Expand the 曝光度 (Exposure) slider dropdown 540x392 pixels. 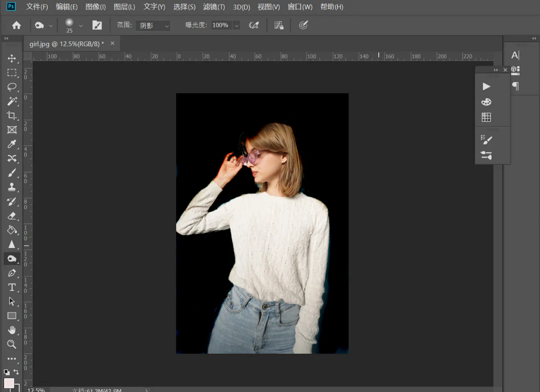coord(236,25)
